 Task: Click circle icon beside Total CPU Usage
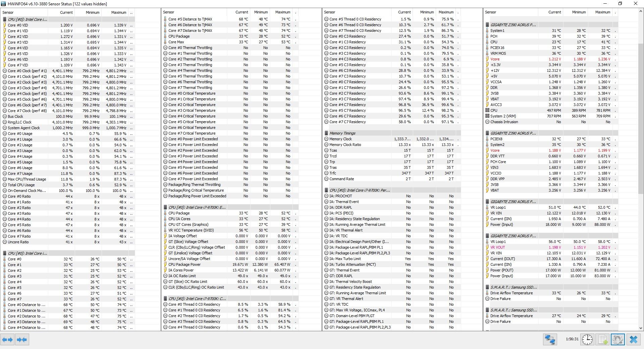click(5, 185)
